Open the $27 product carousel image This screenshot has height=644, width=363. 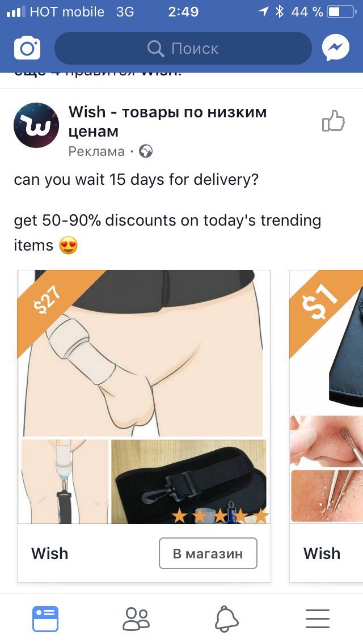tap(144, 397)
